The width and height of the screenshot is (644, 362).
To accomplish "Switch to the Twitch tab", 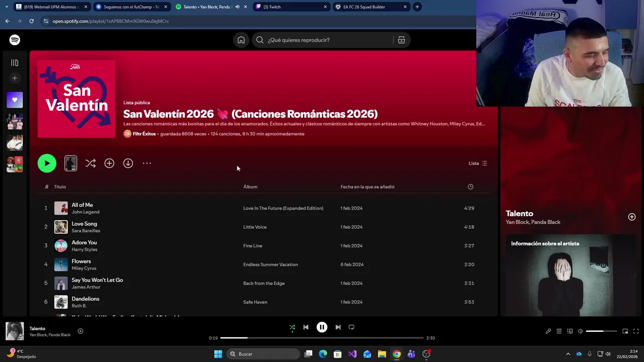I will click(291, 7).
